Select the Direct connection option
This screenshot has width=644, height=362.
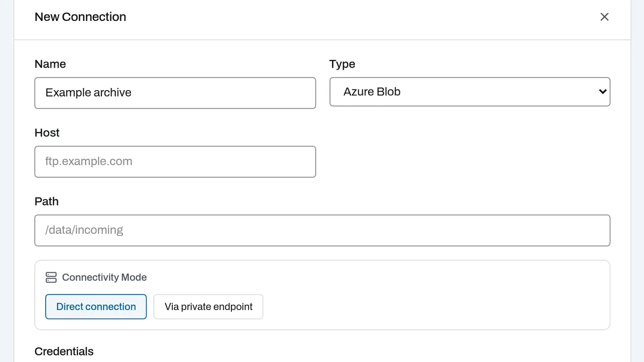click(x=96, y=307)
